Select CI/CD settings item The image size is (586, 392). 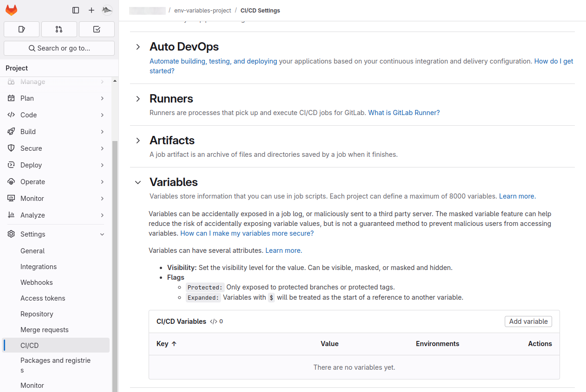coord(56,346)
